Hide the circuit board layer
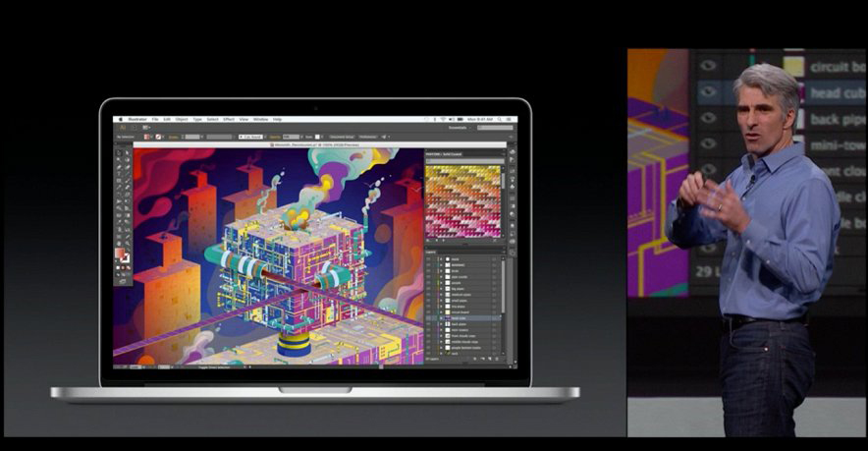Viewport: 868px width, 451px height. coord(428,312)
